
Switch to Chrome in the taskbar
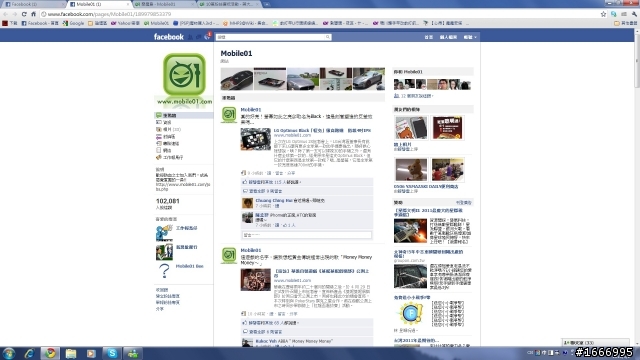(50, 353)
